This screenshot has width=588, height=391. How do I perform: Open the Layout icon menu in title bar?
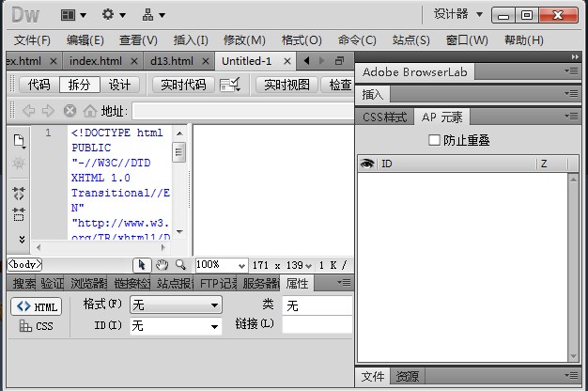(73, 15)
